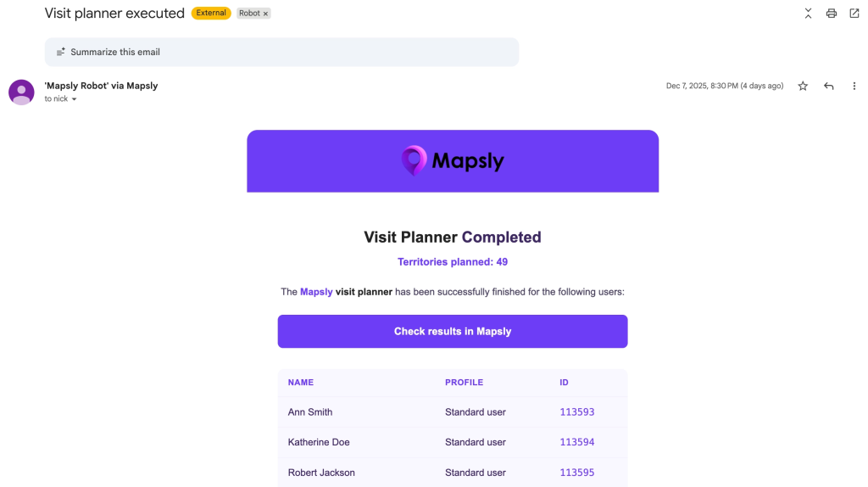Open the three-dot more options menu
This screenshot has width=868, height=487.
click(854, 86)
